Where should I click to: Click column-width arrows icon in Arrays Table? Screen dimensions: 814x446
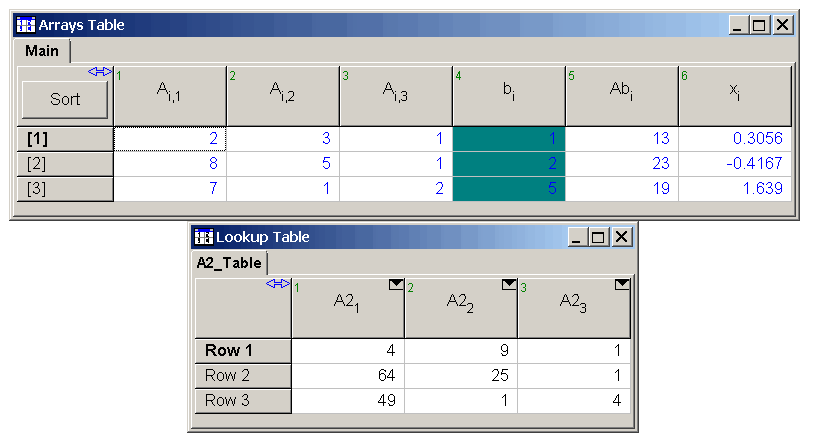tap(100, 72)
